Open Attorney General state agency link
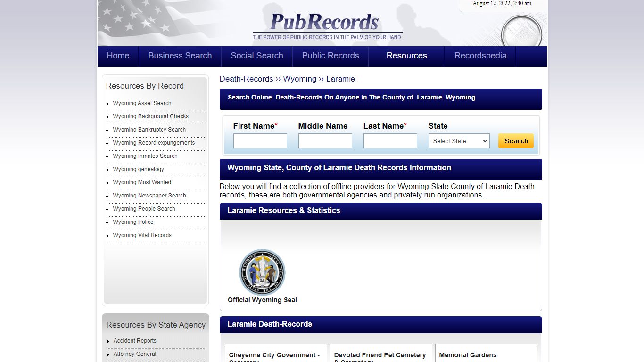The width and height of the screenshot is (644, 362). tap(135, 354)
